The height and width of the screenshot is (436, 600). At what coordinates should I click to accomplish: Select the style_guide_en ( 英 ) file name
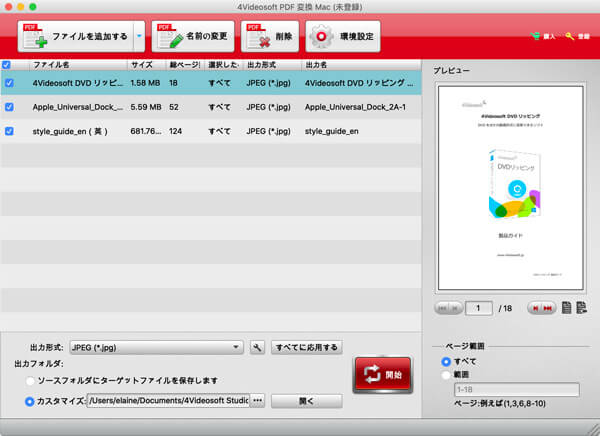click(70, 131)
